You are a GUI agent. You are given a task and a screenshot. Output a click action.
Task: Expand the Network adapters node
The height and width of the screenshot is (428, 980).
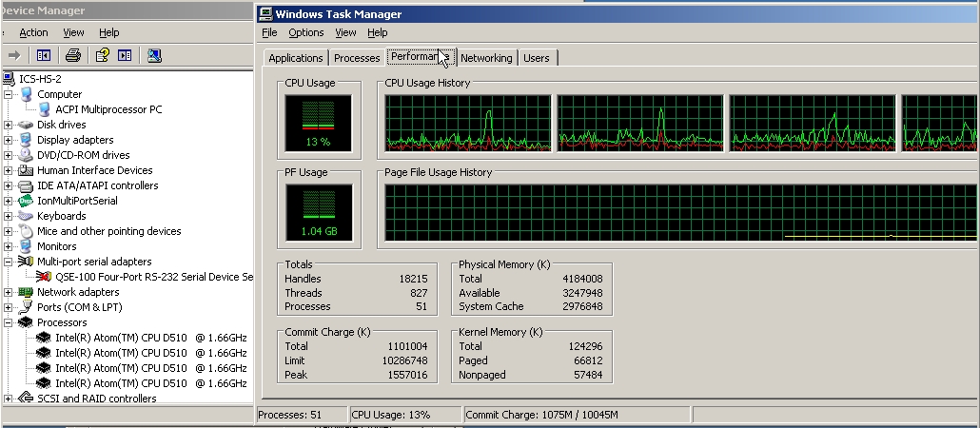[x=8, y=292]
